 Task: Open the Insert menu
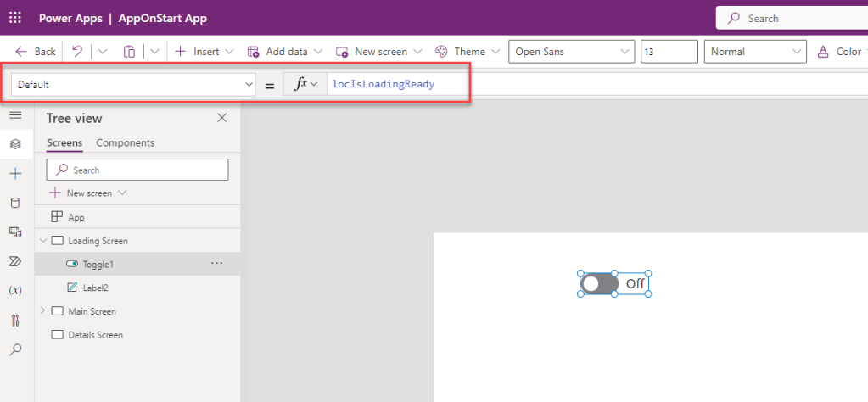[x=204, y=52]
